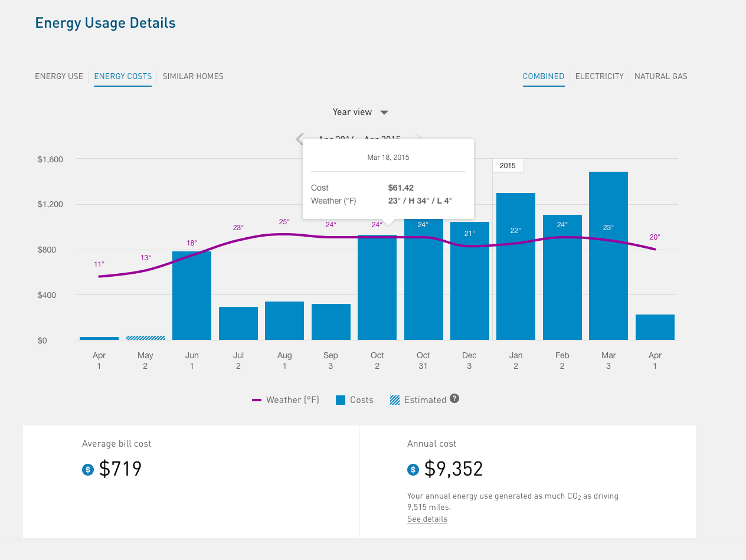The width and height of the screenshot is (746, 560).
Task: Click the dollar icon beside Average bill cost
Action: tap(88, 470)
